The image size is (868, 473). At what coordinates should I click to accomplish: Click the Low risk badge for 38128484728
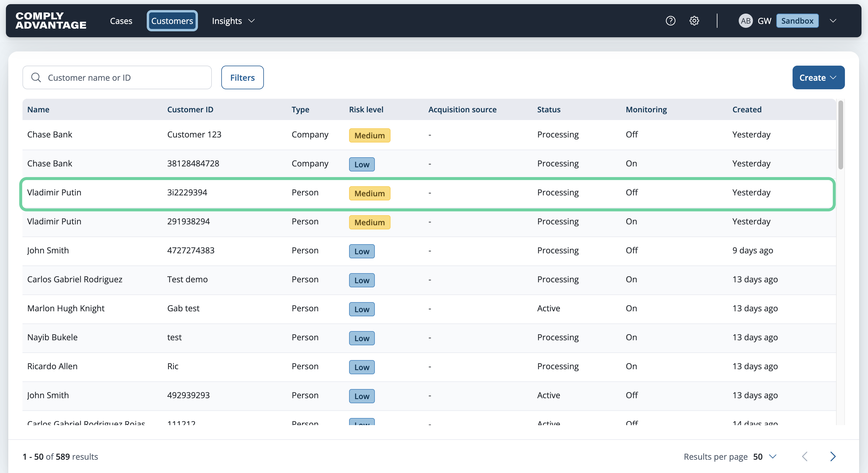click(362, 164)
